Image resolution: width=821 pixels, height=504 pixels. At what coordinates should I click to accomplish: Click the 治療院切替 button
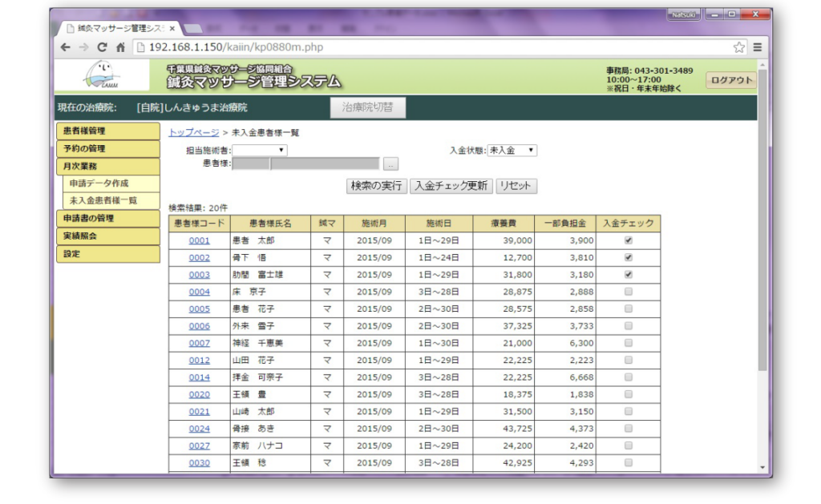[367, 107]
